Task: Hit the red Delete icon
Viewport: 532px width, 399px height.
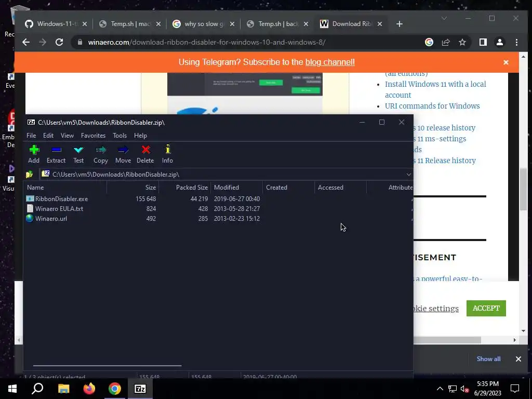Action: [x=145, y=154]
